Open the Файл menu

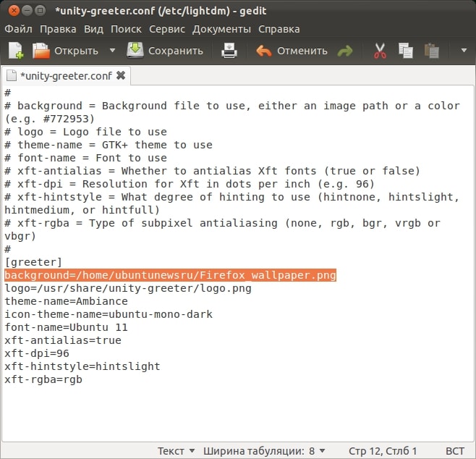tap(19, 29)
